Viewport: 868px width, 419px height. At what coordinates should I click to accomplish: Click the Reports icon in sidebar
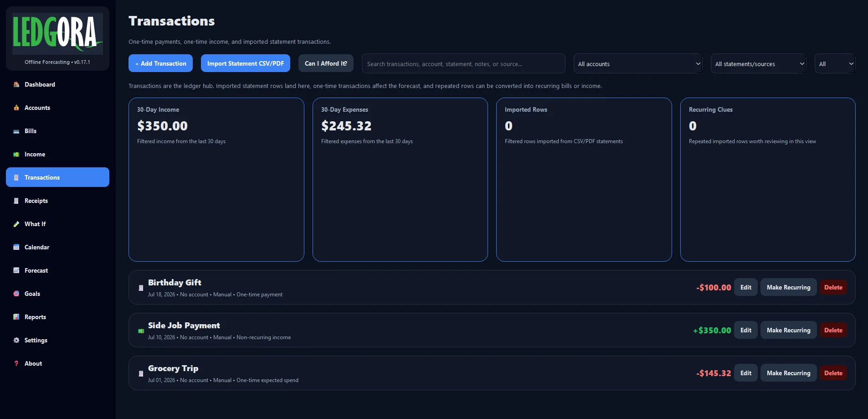(x=16, y=317)
